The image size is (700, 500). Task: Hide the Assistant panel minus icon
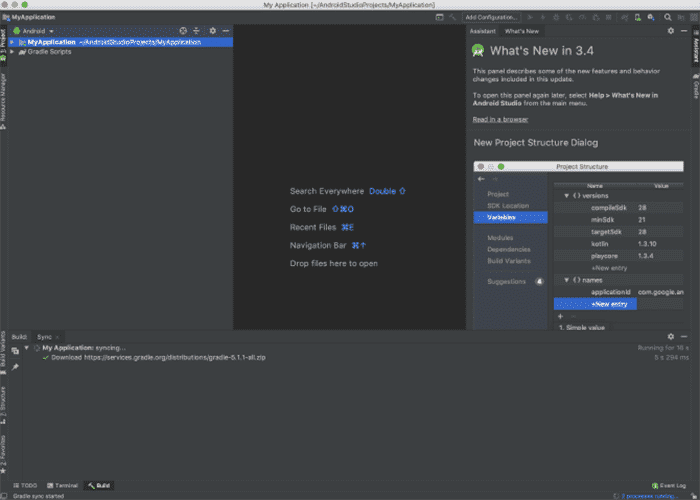[x=684, y=31]
